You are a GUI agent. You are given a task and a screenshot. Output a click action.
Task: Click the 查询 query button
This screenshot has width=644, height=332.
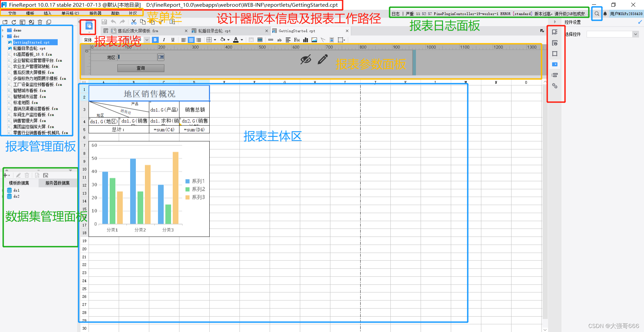(x=141, y=68)
